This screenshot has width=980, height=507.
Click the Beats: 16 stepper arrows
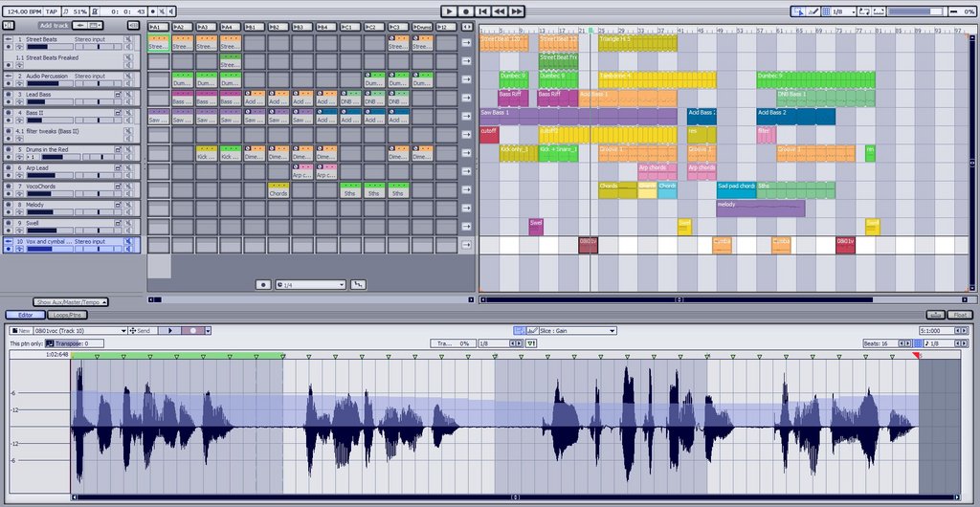[903, 343]
